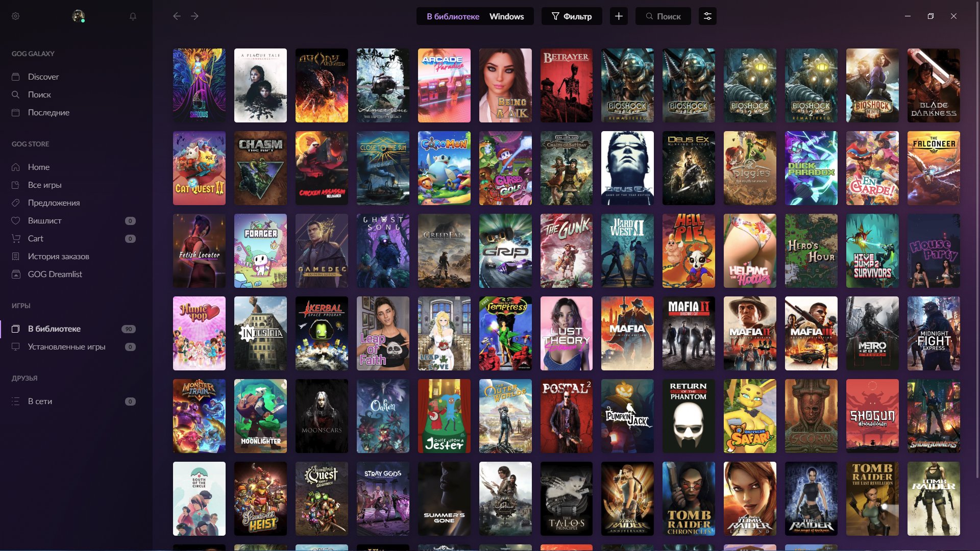Screen dimensions: 980x551
Task: Open Forager game cover
Action: click(260, 251)
